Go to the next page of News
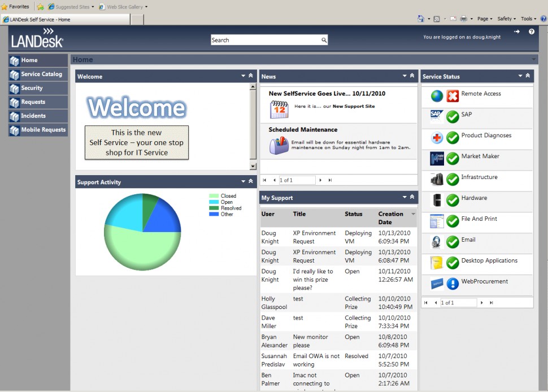 pyautogui.click(x=320, y=180)
